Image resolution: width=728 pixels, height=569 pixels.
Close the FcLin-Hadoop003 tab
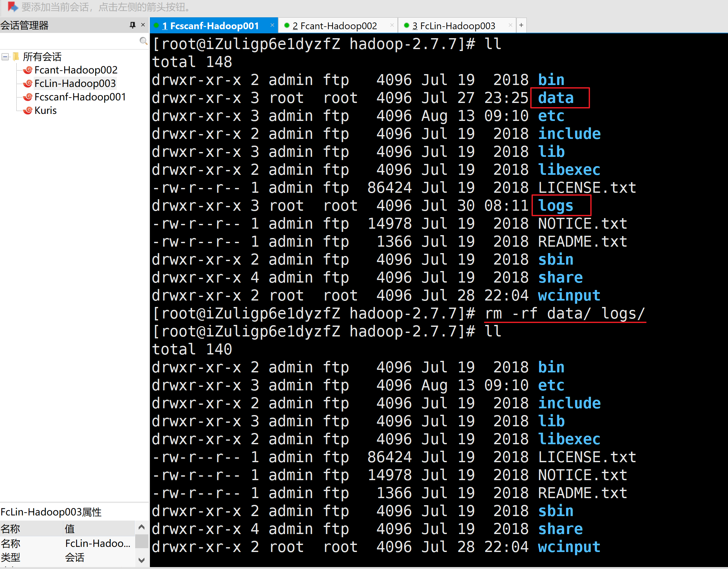click(510, 25)
